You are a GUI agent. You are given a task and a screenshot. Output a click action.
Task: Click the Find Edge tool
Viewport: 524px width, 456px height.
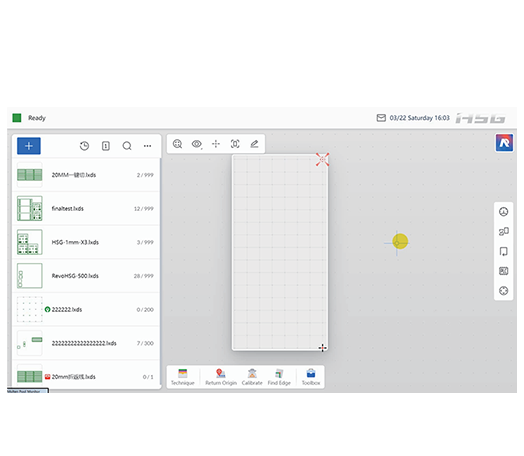(279, 377)
